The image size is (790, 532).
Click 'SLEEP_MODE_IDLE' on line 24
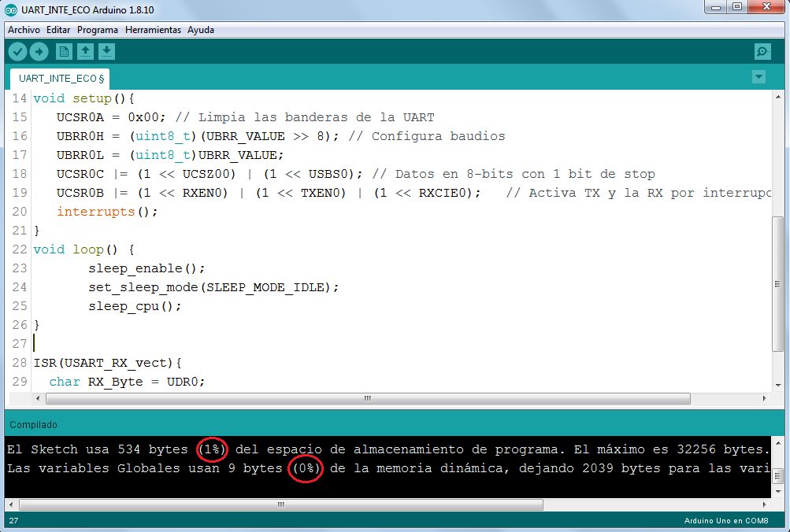coord(265,287)
